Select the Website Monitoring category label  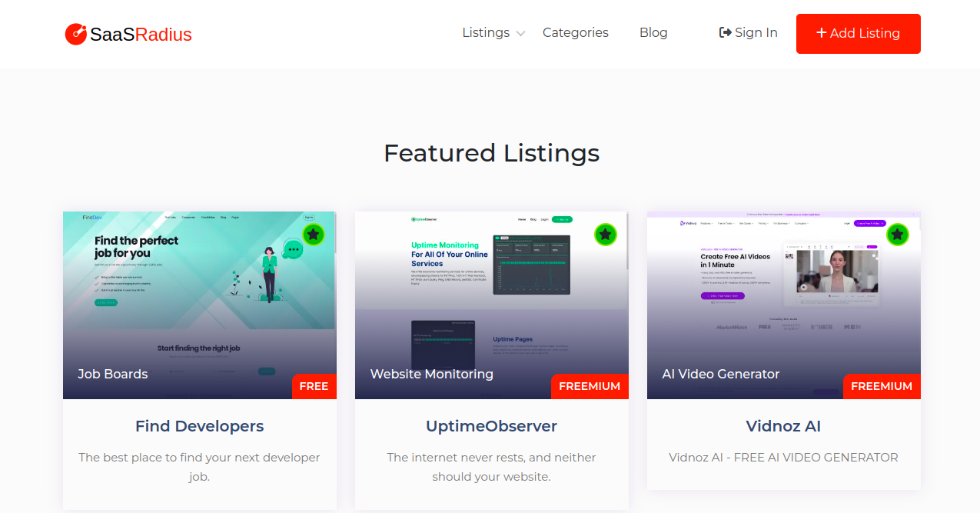coord(432,374)
